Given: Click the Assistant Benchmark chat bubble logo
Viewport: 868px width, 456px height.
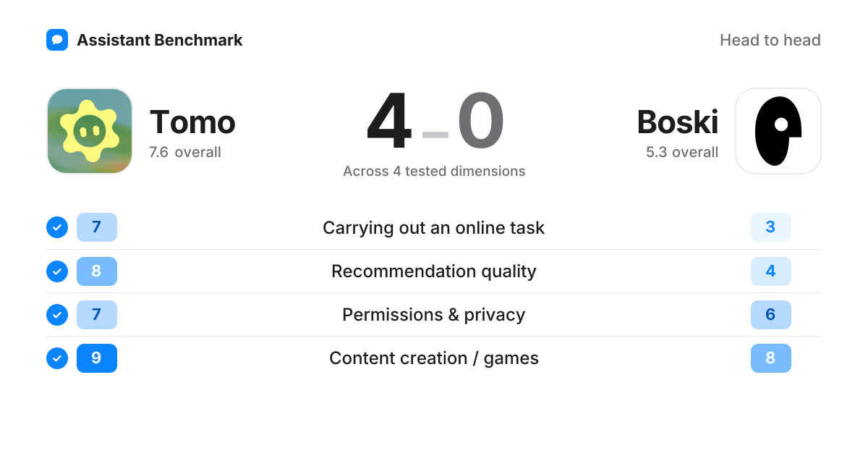Looking at the screenshot, I should coord(57,40).
